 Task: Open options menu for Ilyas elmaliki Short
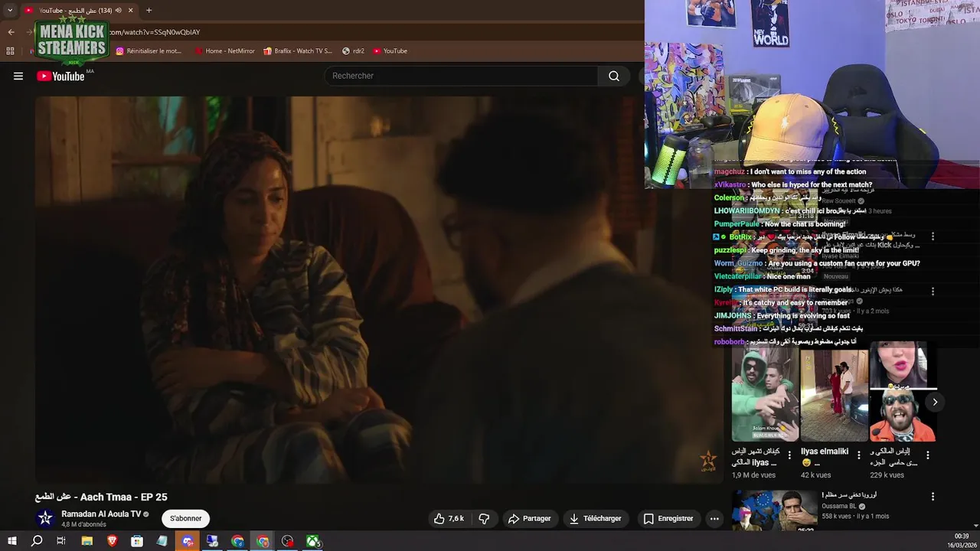pos(859,455)
